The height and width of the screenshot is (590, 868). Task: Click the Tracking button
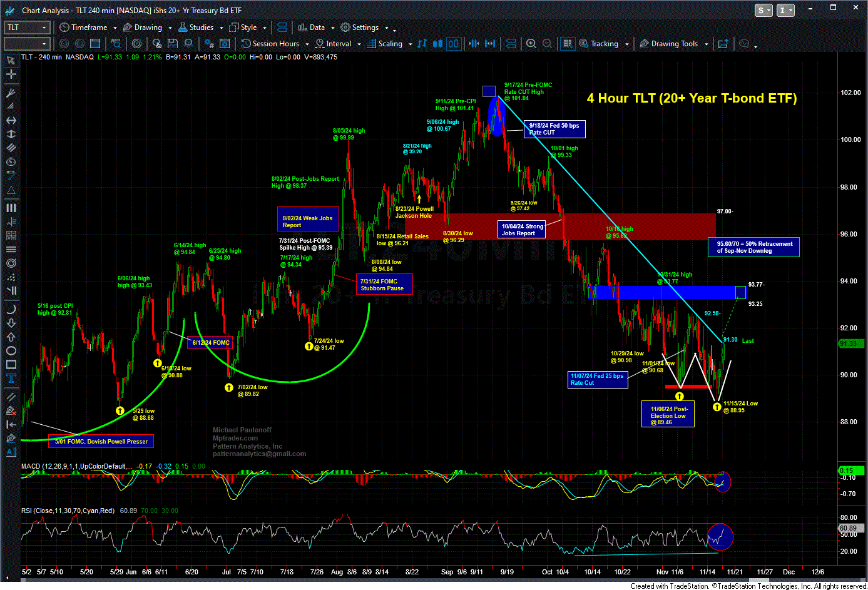coord(598,44)
